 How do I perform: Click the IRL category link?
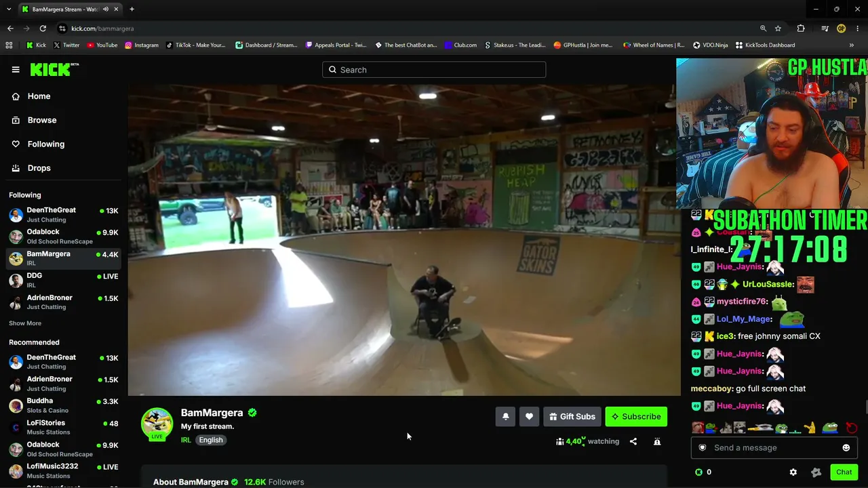(x=186, y=440)
